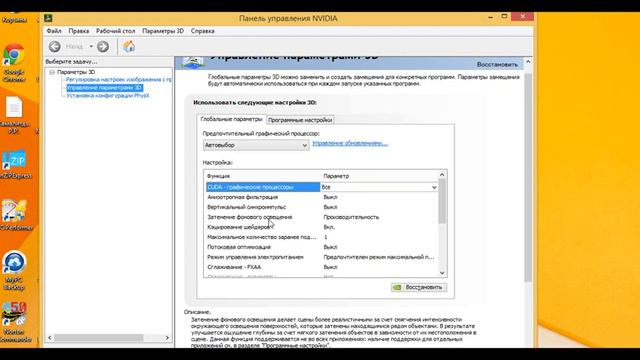Open Google Chrome desktop icon
Viewport: 640px width, 360px height.
point(14,62)
